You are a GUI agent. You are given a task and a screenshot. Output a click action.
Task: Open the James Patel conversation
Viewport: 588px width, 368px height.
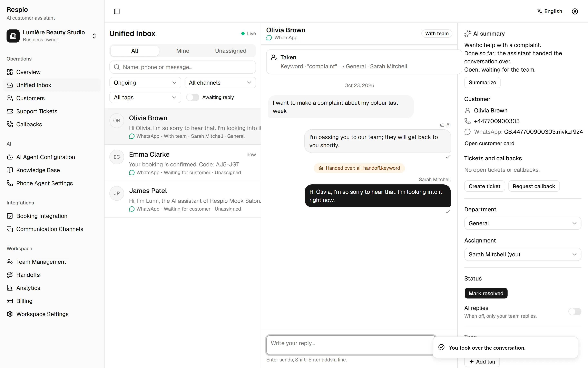click(183, 199)
